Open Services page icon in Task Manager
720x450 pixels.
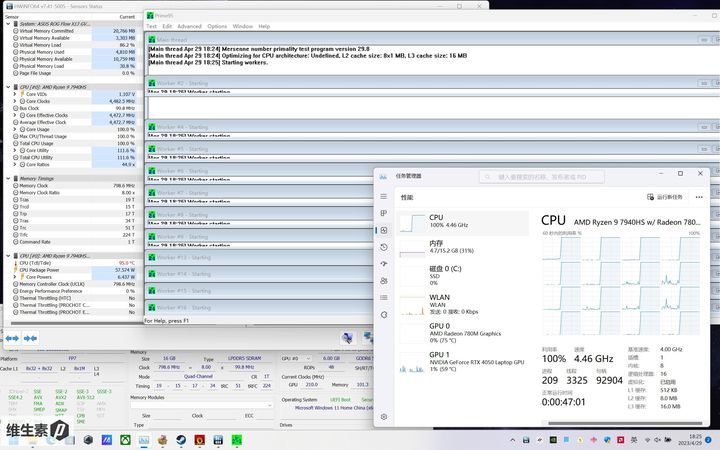[x=383, y=315]
